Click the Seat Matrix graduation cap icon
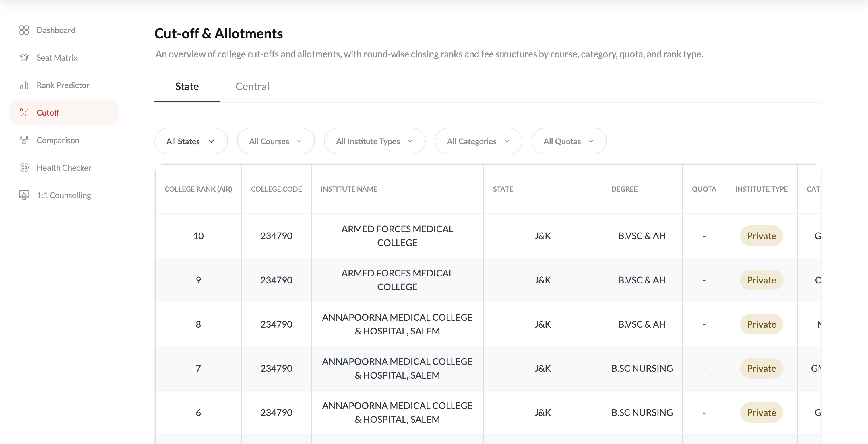The height and width of the screenshot is (444, 868). [x=24, y=58]
